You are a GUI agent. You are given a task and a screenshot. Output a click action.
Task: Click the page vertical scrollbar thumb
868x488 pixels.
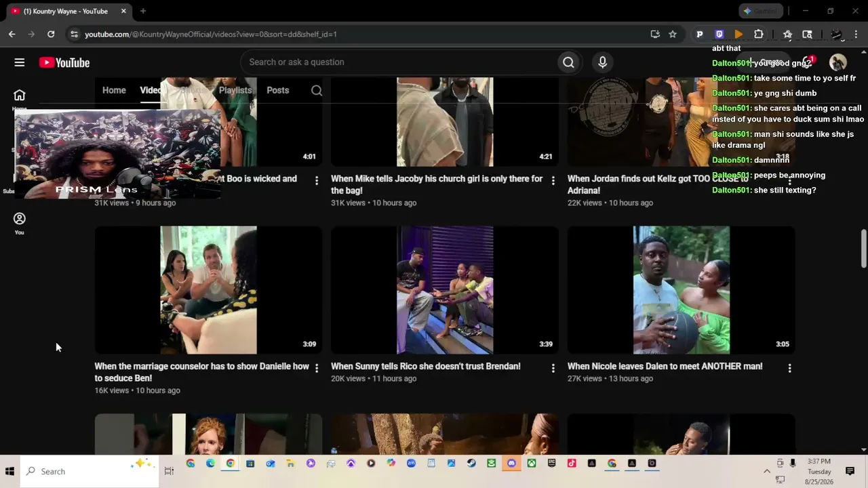(x=863, y=249)
